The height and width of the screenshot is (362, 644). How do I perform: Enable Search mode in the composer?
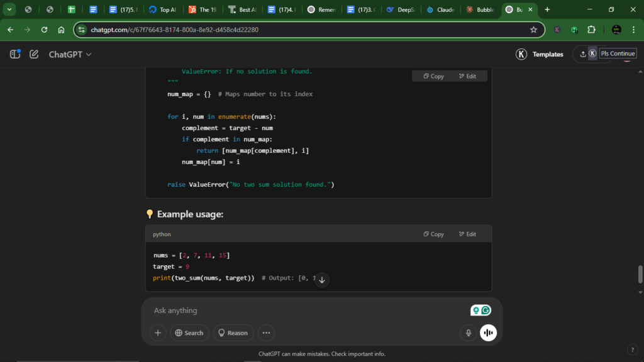pos(189,332)
